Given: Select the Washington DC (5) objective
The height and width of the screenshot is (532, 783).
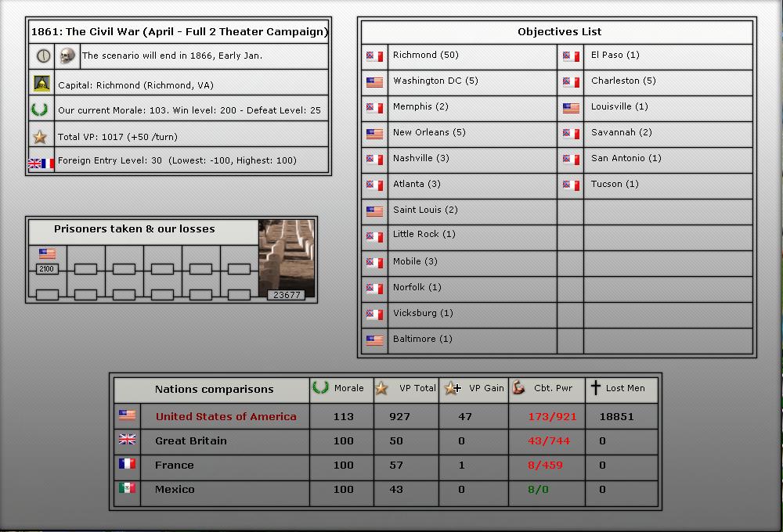Looking at the screenshot, I should coord(435,81).
